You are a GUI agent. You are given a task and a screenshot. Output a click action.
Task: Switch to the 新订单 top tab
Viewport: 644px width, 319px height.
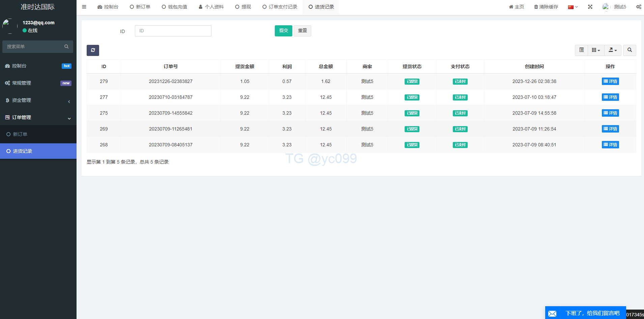[140, 7]
